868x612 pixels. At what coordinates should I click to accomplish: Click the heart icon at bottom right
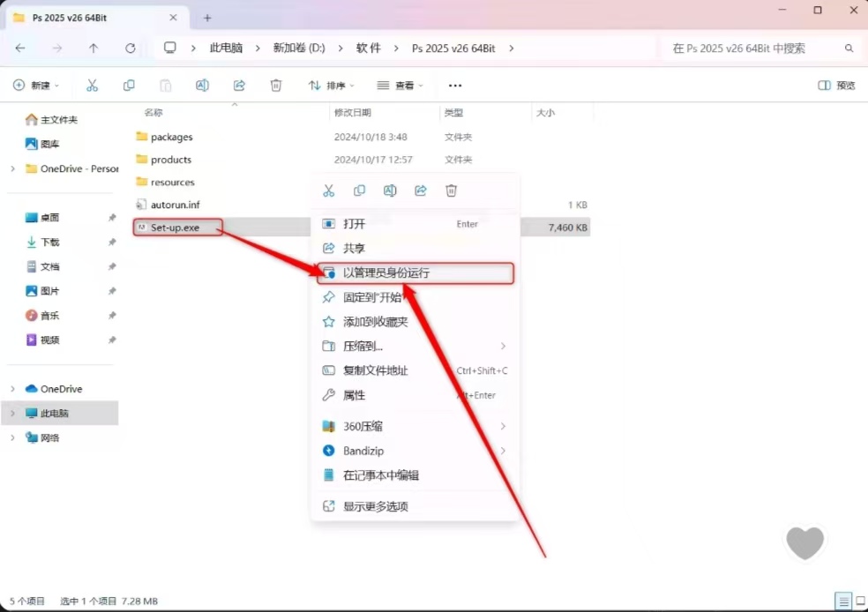pyautogui.click(x=804, y=542)
